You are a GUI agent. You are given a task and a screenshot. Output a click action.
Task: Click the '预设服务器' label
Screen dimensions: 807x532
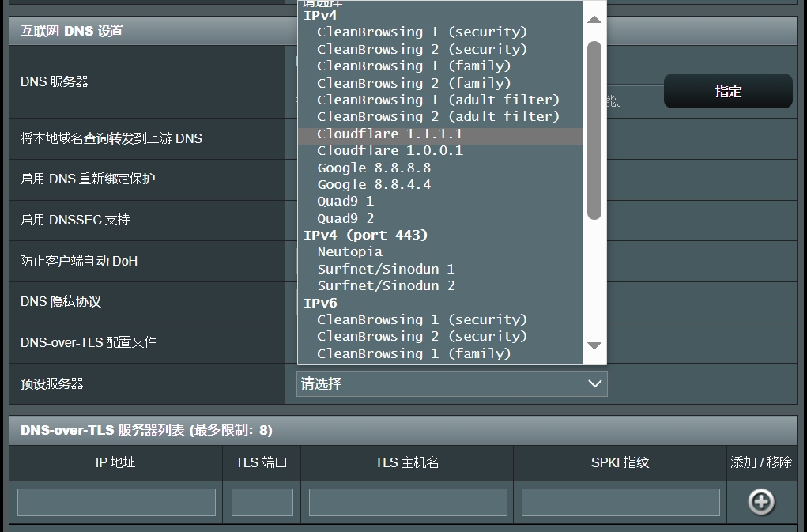[52, 384]
